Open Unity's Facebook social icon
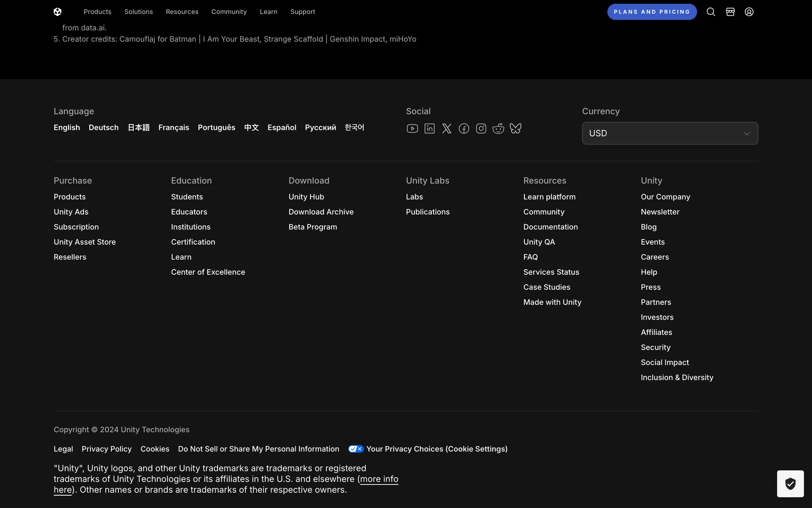The image size is (812, 508). click(x=464, y=128)
